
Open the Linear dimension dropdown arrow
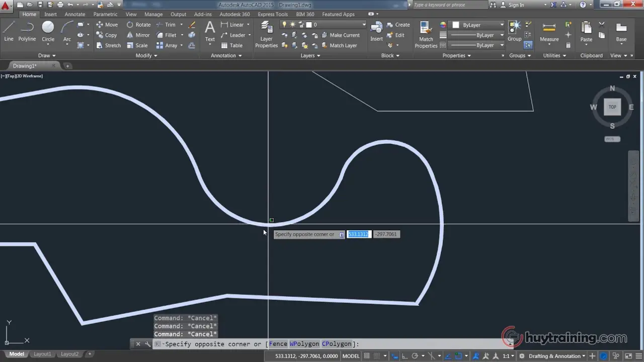coord(248,25)
